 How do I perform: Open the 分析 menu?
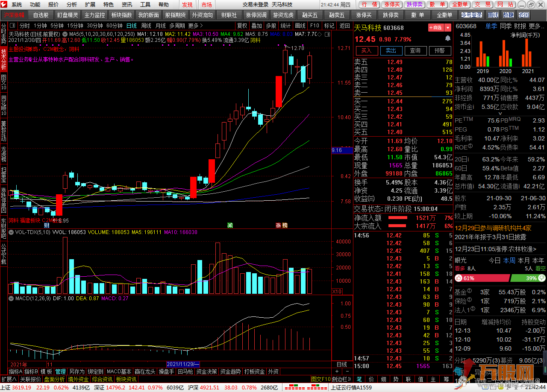(x=72, y=4)
